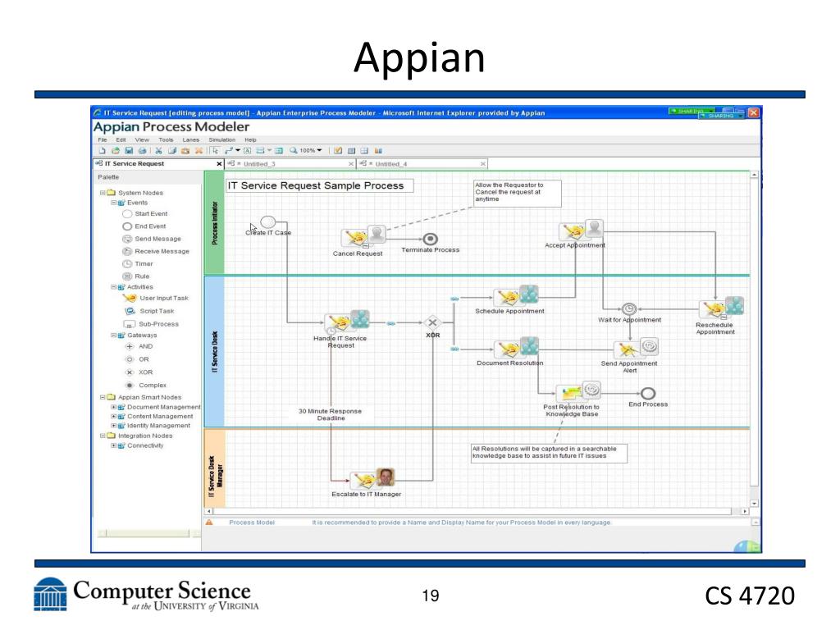The width and height of the screenshot is (840, 630).
Task: Expand the Content Management node
Action: (113, 416)
